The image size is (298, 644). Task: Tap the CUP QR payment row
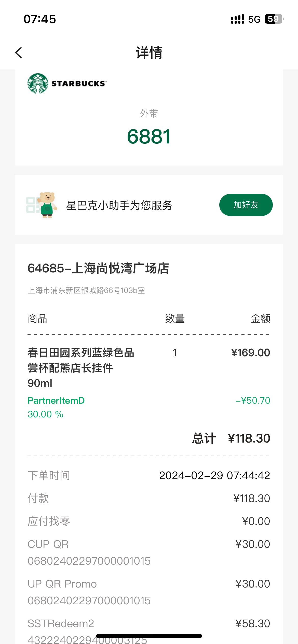pyautogui.click(x=149, y=552)
